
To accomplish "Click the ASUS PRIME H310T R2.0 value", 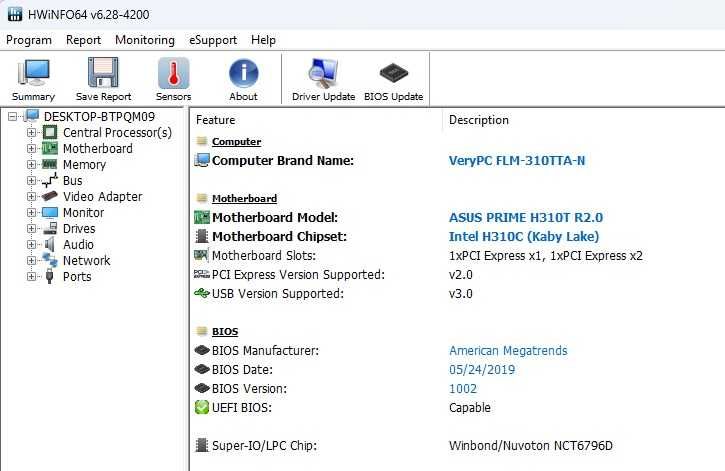I will pos(526,217).
